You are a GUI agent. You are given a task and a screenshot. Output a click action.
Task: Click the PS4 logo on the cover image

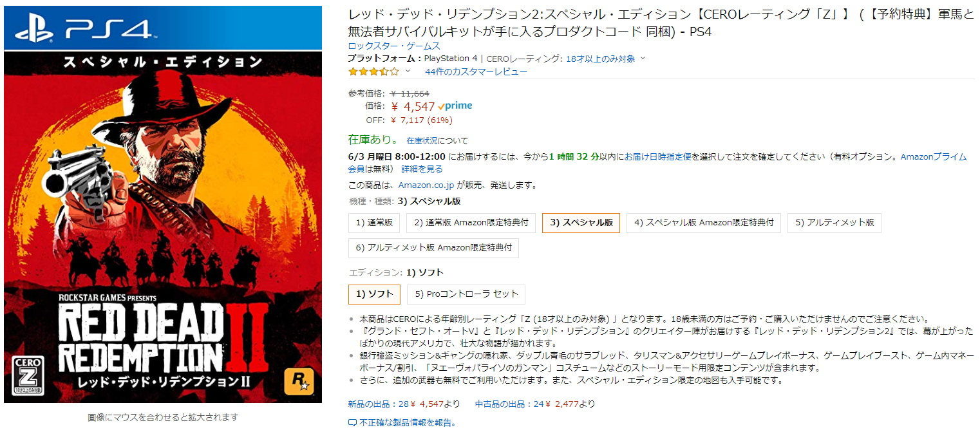coord(82,28)
